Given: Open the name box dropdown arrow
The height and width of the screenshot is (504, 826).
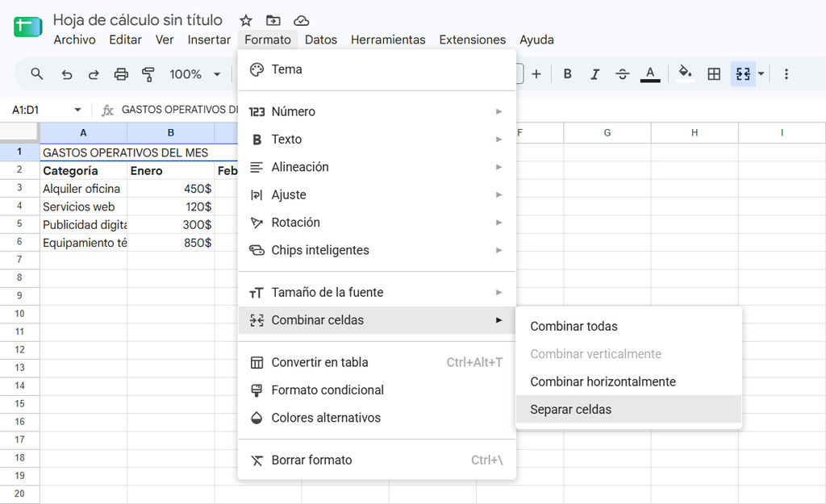Looking at the screenshot, I should click(77, 110).
